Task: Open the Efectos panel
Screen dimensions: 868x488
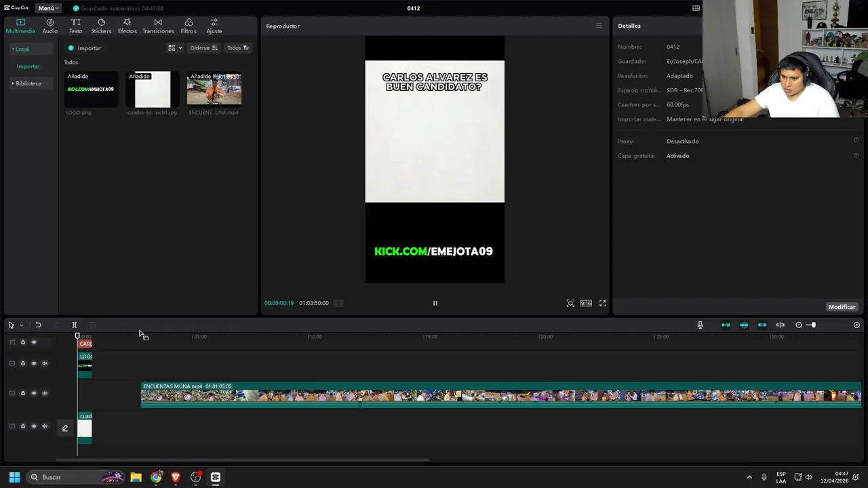Action: coord(127,26)
